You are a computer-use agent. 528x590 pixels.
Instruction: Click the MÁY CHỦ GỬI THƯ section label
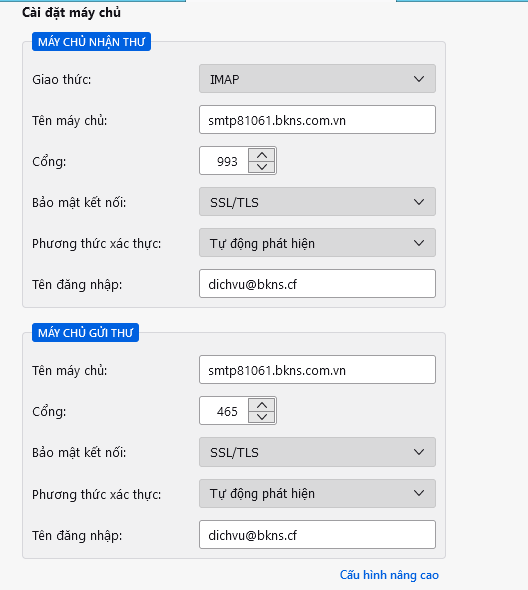click(85, 333)
